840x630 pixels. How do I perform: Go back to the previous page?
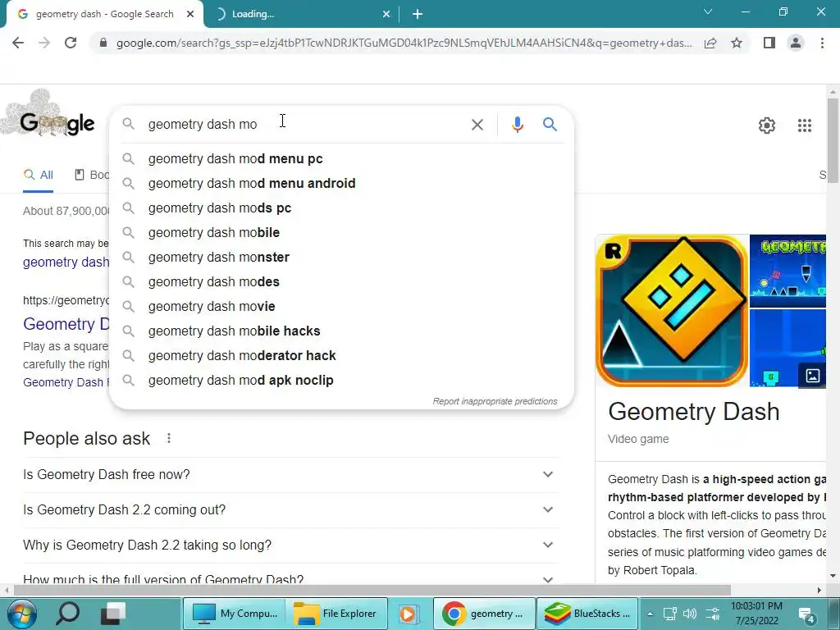pyautogui.click(x=18, y=43)
